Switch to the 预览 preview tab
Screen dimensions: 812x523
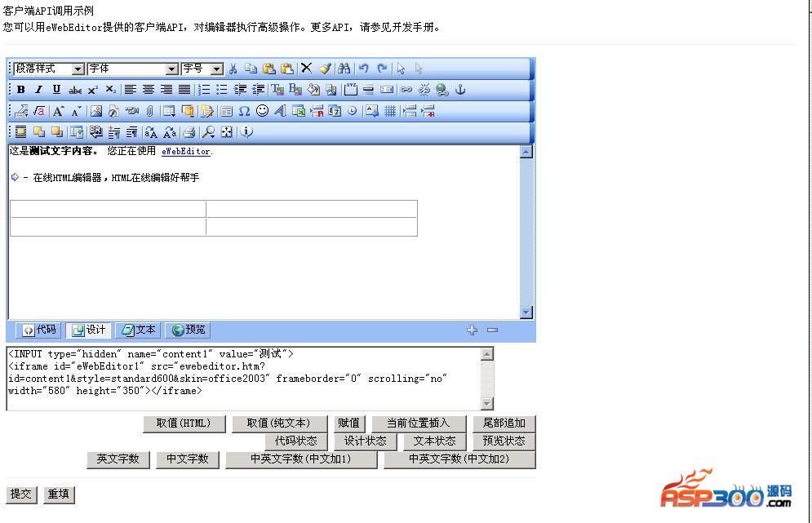[188, 330]
